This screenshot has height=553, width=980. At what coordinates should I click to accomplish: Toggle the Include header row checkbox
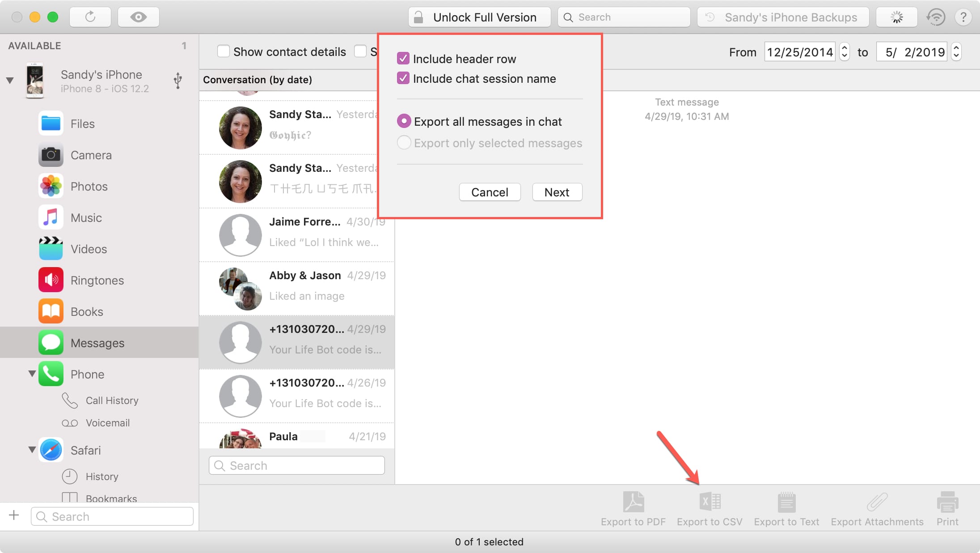click(x=402, y=59)
